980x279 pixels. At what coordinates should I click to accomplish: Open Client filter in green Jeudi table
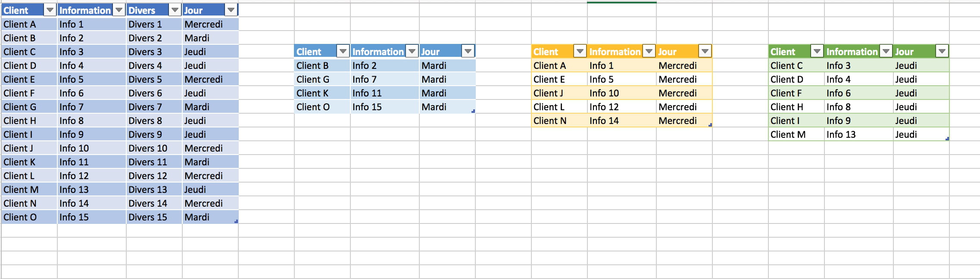coord(817,52)
